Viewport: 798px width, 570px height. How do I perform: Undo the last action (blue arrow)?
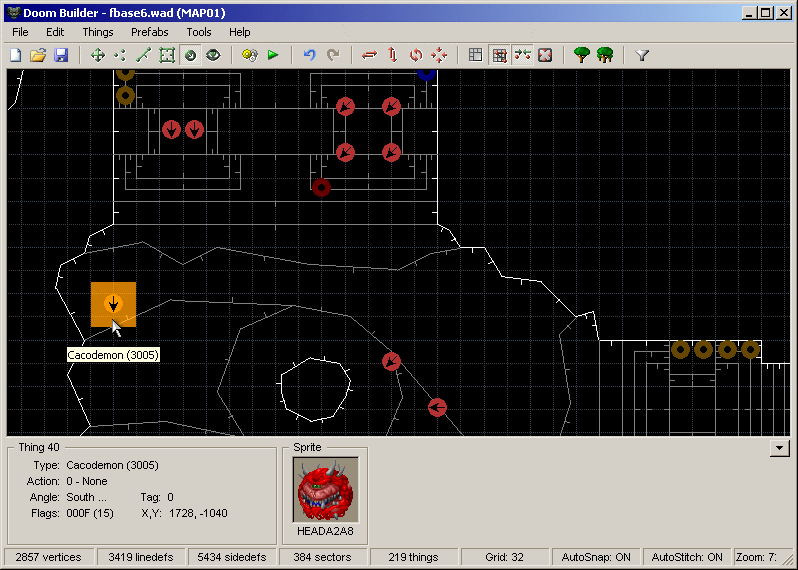point(309,55)
